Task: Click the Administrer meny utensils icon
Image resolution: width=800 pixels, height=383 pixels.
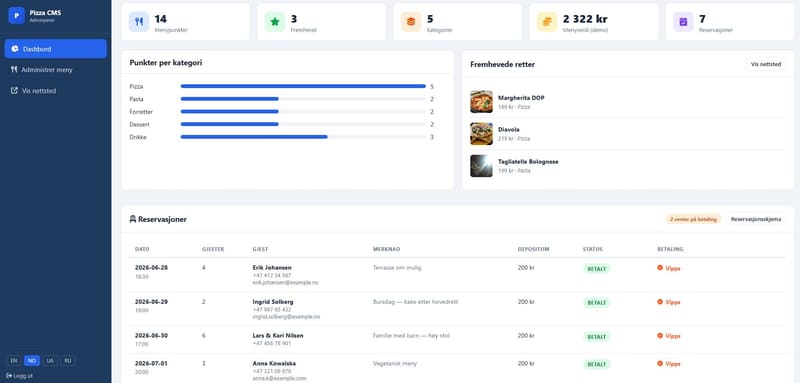Action: point(14,69)
